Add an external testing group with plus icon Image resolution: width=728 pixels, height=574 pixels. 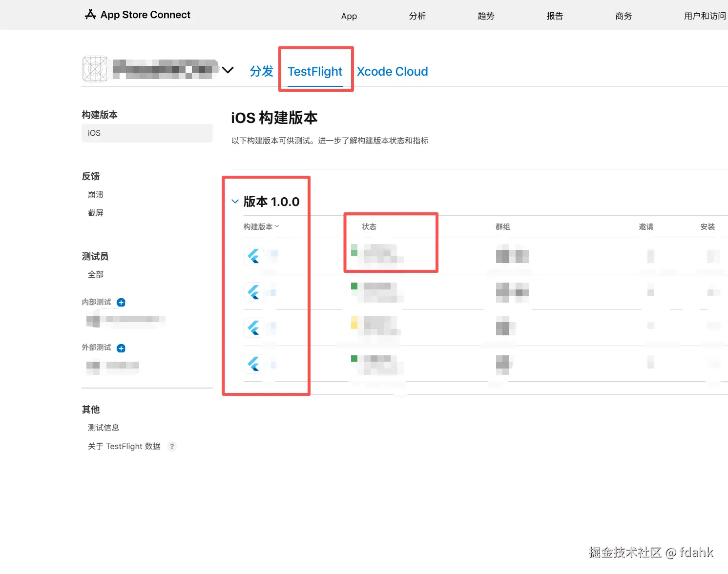coord(121,348)
